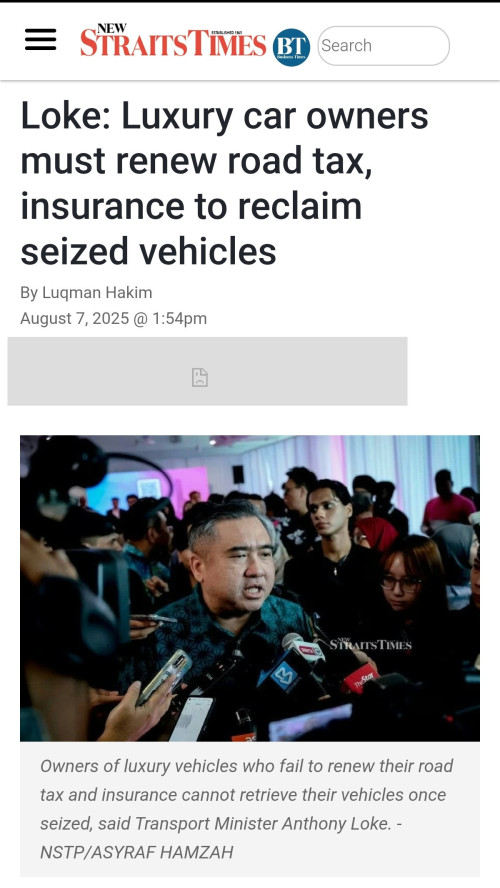Viewport: 500px width, 888px height.
Task: Click the grey ad banner placeholder
Action: click(207, 371)
